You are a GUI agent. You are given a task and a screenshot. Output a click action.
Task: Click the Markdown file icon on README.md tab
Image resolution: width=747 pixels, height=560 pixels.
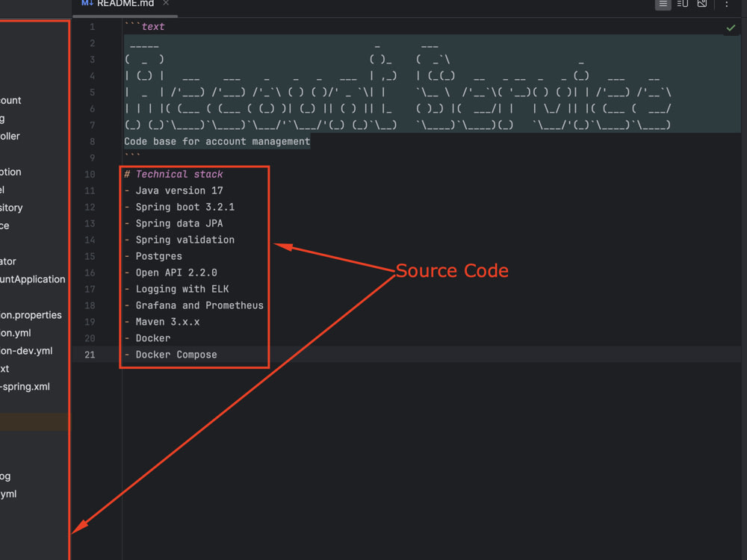point(87,3)
